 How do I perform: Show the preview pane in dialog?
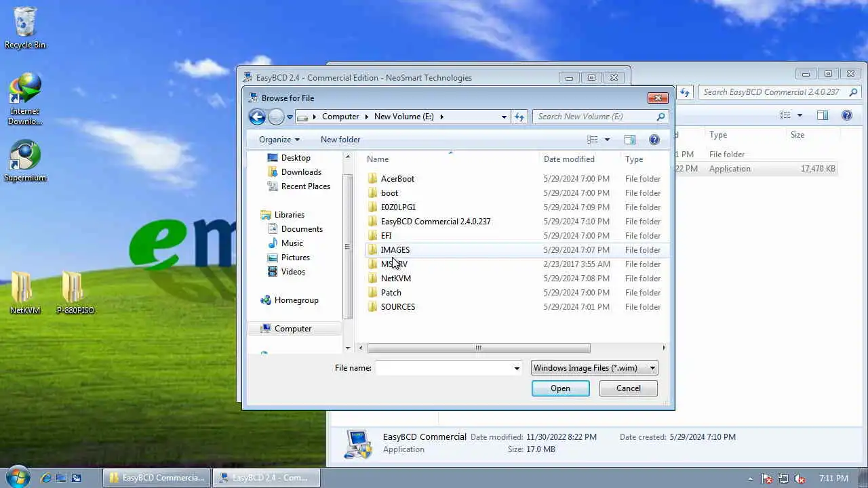coord(630,140)
